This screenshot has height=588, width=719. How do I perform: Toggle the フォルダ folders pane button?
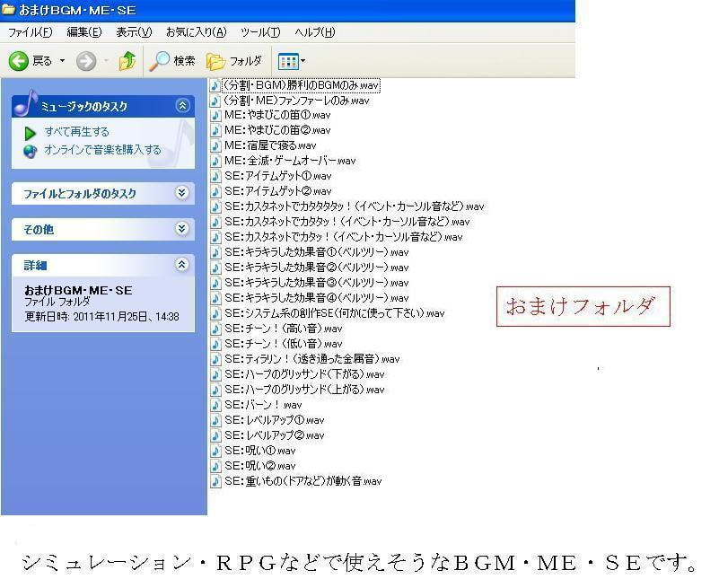coord(234,61)
